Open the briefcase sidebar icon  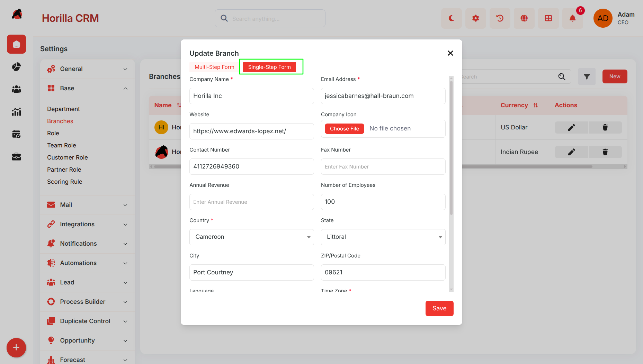pyautogui.click(x=16, y=156)
